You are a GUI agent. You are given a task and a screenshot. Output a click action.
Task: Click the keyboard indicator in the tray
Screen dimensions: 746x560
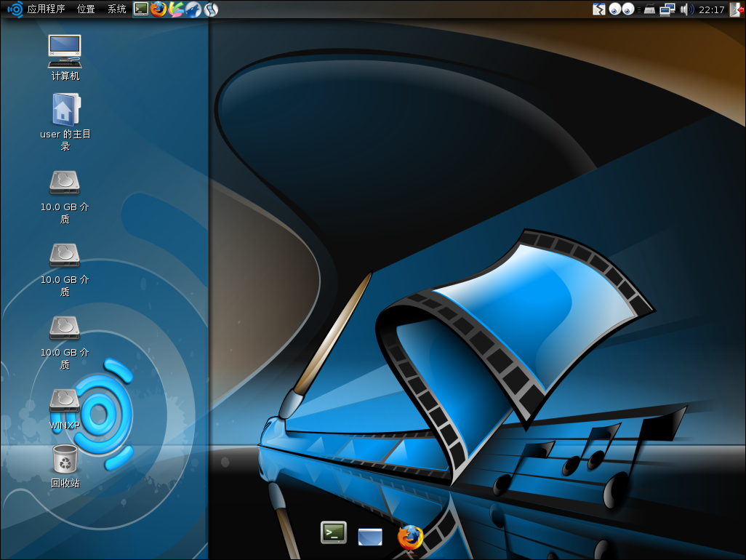coord(649,9)
